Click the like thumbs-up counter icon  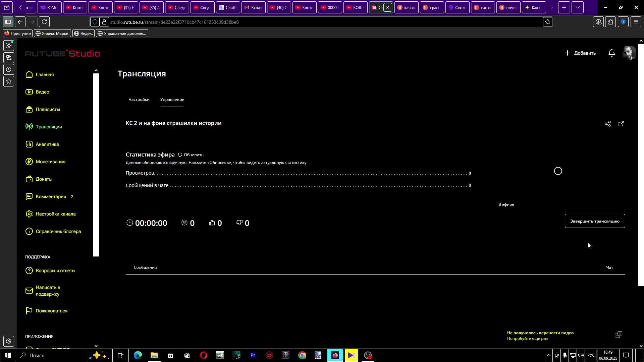point(212,223)
